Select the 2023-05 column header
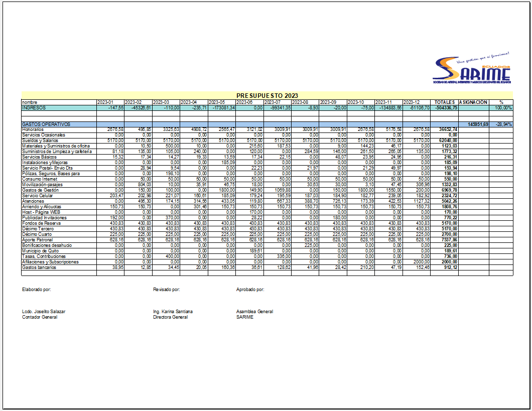This screenshot has height=411, width=532. pos(216,102)
